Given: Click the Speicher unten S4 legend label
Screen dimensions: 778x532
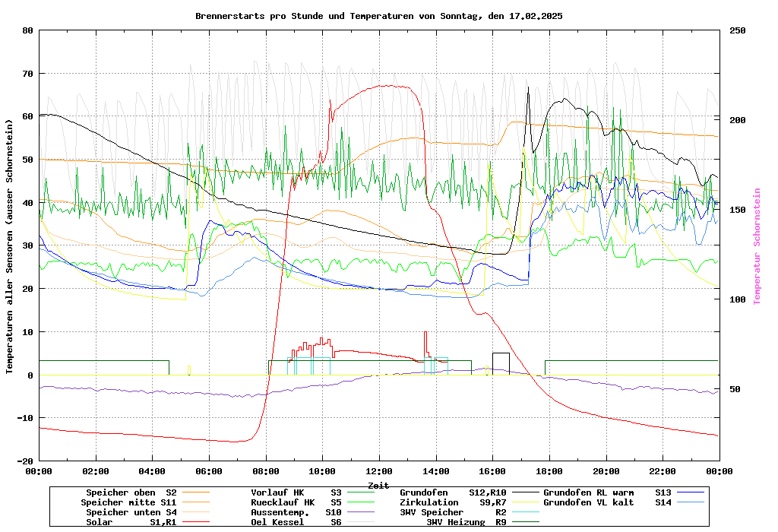Looking at the screenshot, I should click(x=128, y=512).
